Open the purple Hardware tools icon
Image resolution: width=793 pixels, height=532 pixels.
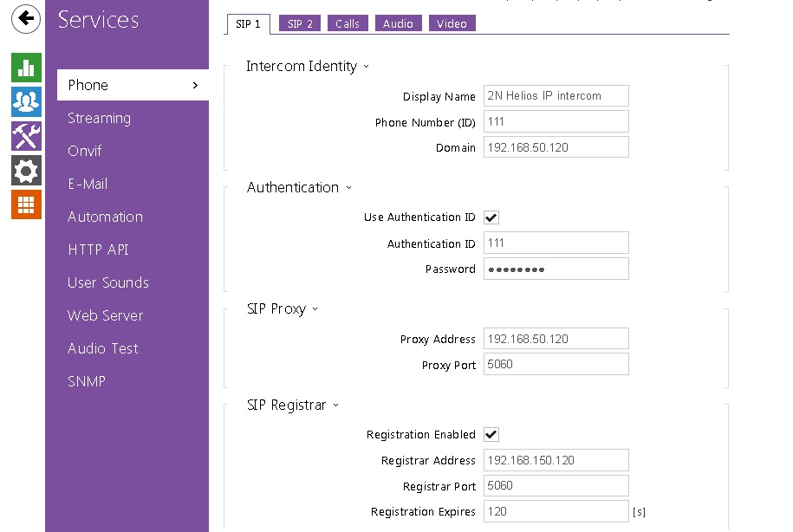click(x=26, y=136)
